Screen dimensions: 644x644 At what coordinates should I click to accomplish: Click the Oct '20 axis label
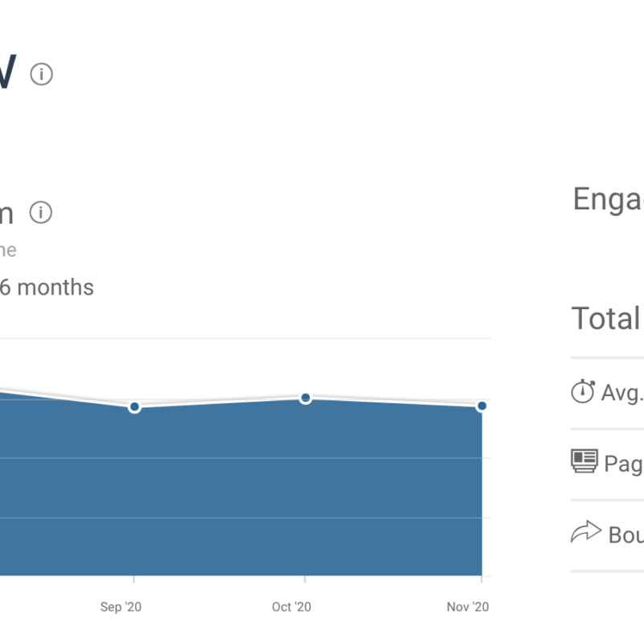click(291, 607)
